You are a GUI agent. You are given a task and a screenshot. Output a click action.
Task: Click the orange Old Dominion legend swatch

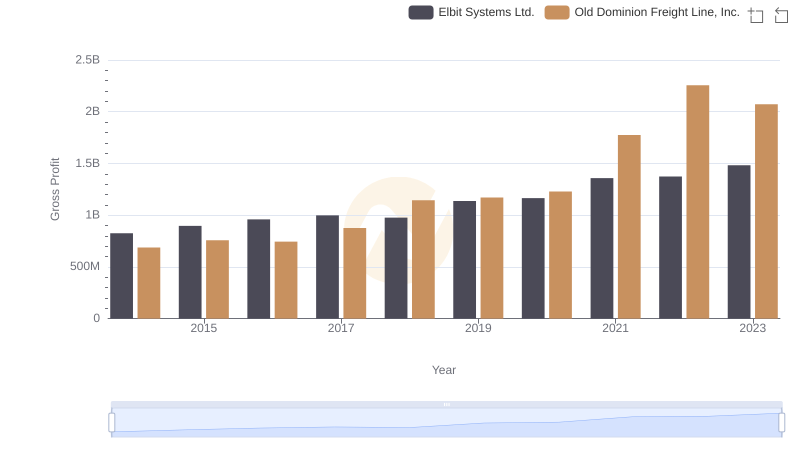click(557, 12)
